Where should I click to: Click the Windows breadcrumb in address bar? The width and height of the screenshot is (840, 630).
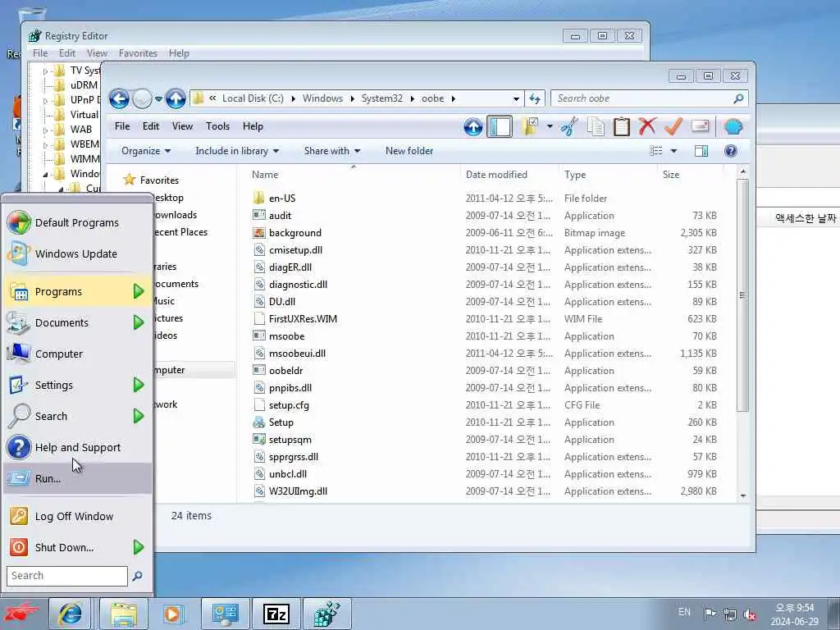click(322, 98)
